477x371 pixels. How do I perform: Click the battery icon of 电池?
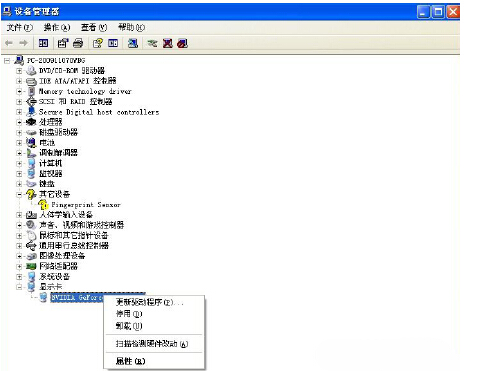click(x=31, y=143)
